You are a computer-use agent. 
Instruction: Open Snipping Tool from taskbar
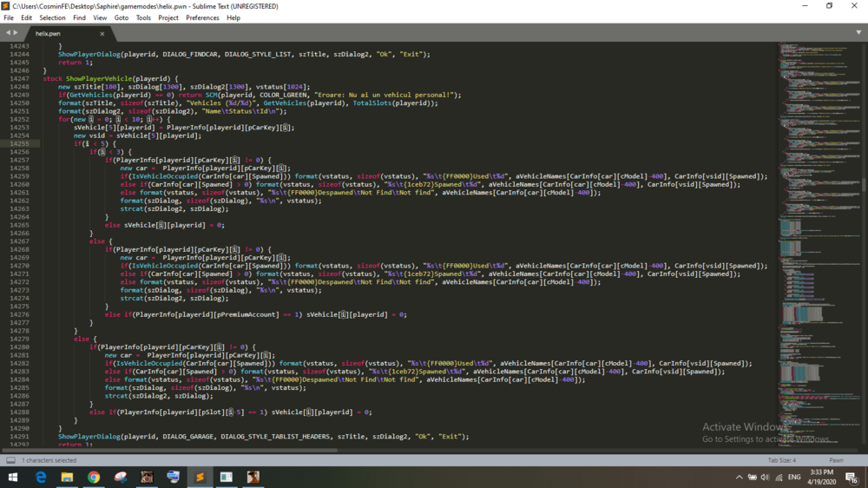[x=120, y=477]
